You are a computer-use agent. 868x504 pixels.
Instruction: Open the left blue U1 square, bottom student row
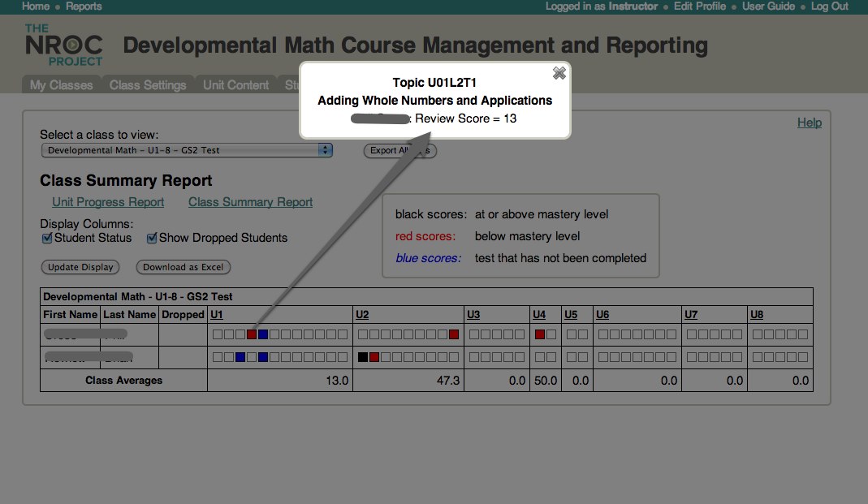tap(240, 357)
